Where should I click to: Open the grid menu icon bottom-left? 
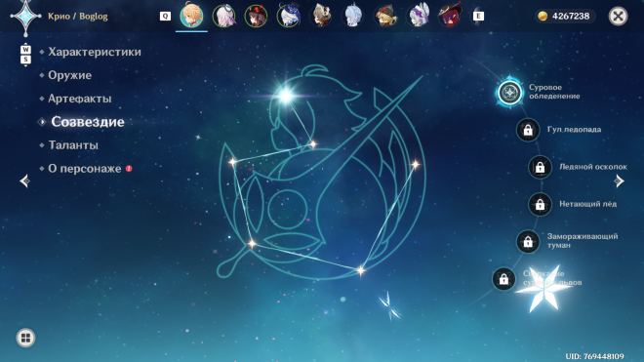[25, 338]
